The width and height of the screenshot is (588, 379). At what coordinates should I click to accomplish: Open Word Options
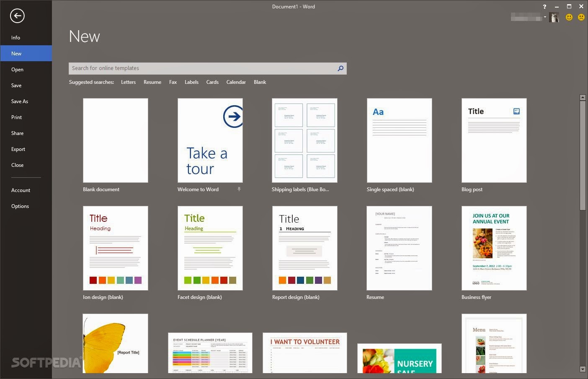coord(26,206)
